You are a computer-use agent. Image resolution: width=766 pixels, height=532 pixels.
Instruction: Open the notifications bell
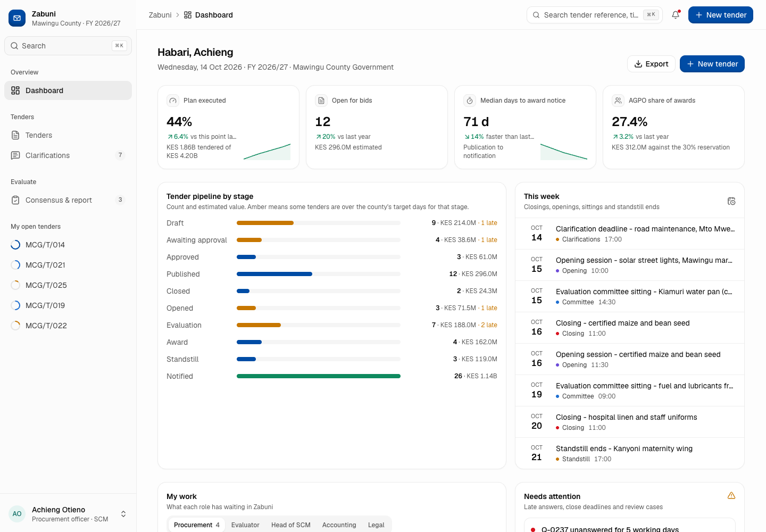(x=676, y=15)
